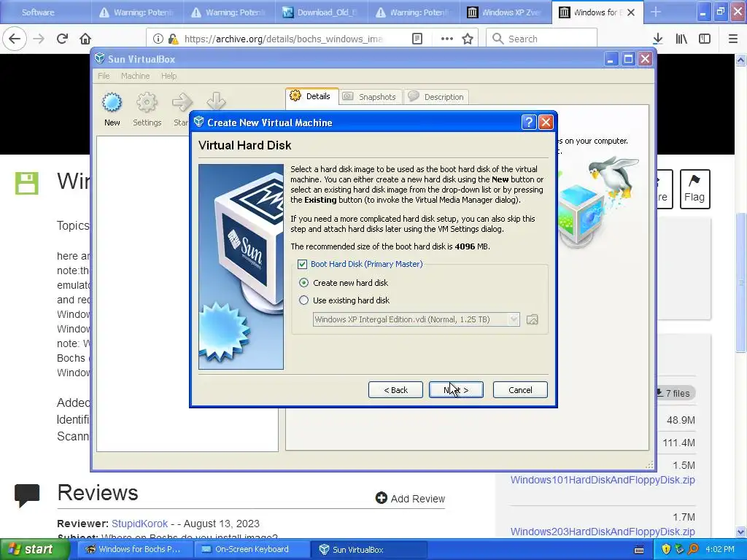
Task: Click the security shield tray icon
Action: click(666, 549)
